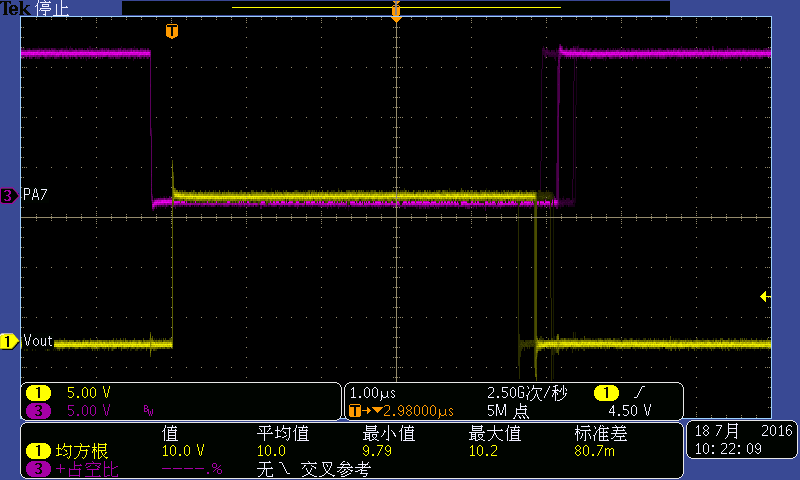This screenshot has height=480, width=800.
Task: Click the 5M record length readout
Action: tap(508, 411)
